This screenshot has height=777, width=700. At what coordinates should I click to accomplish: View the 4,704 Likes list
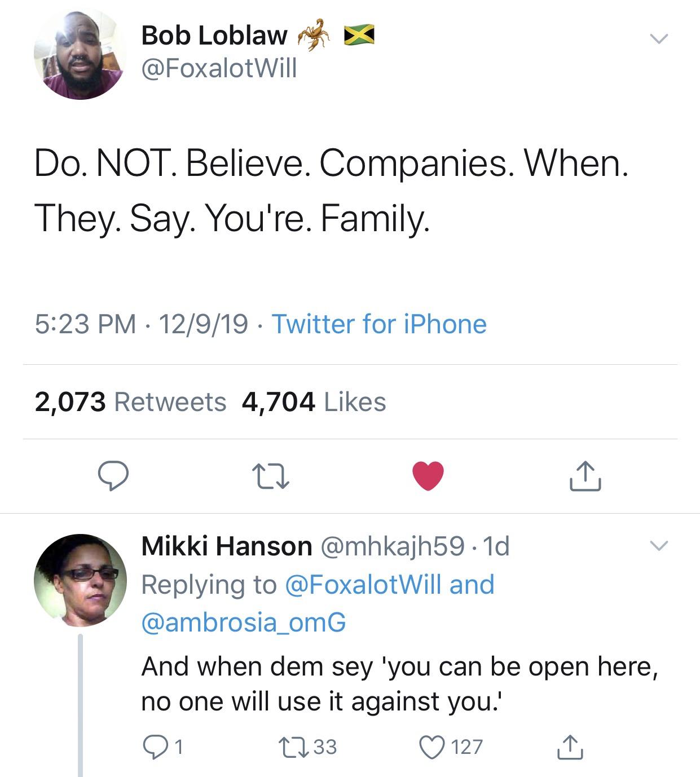314,402
